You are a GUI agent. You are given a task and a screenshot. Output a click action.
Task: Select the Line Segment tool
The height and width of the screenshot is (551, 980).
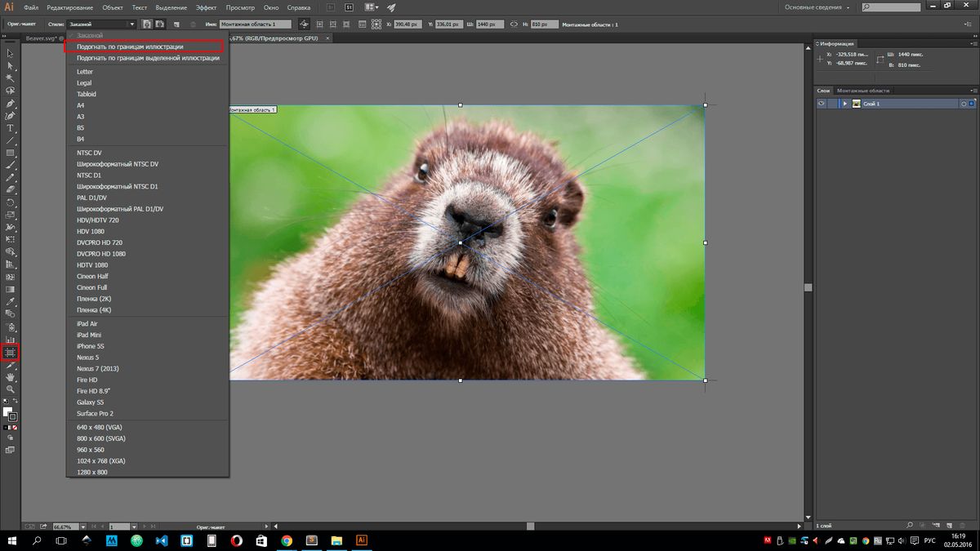(11, 140)
